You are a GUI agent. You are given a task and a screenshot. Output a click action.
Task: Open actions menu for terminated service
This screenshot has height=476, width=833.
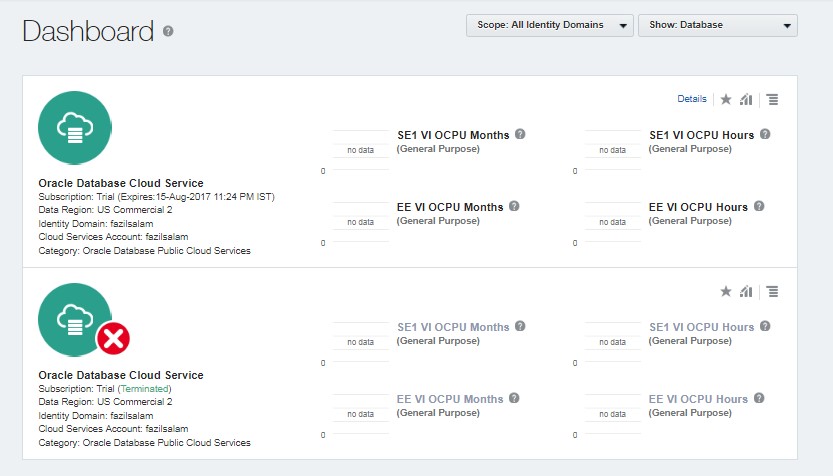(x=772, y=291)
